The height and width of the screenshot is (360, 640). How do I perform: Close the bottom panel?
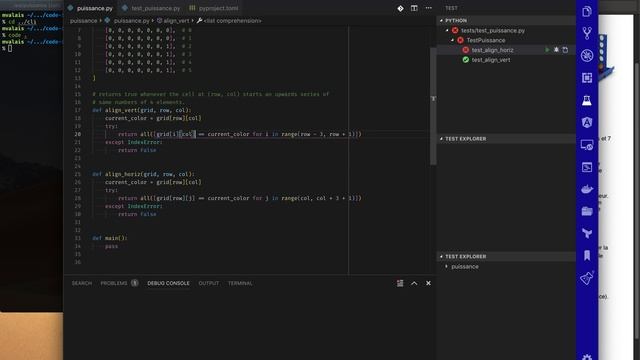(x=428, y=283)
